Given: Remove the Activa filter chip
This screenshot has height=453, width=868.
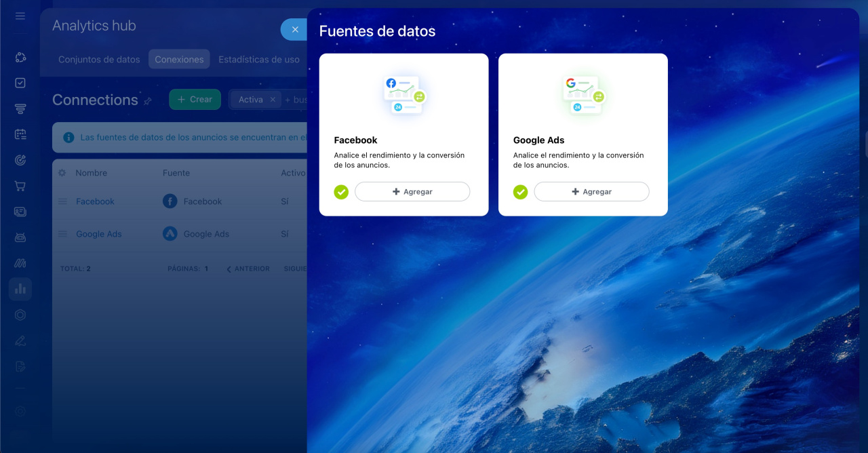Looking at the screenshot, I should tap(273, 100).
